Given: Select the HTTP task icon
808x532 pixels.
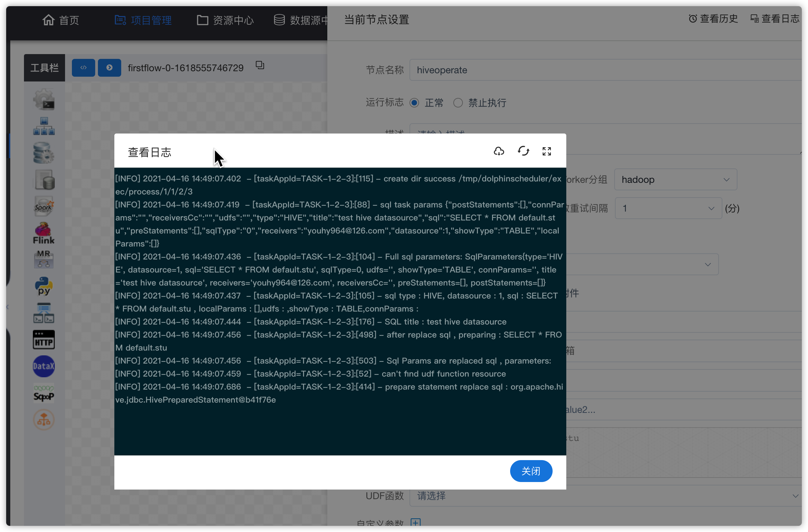Looking at the screenshot, I should coord(44,340).
